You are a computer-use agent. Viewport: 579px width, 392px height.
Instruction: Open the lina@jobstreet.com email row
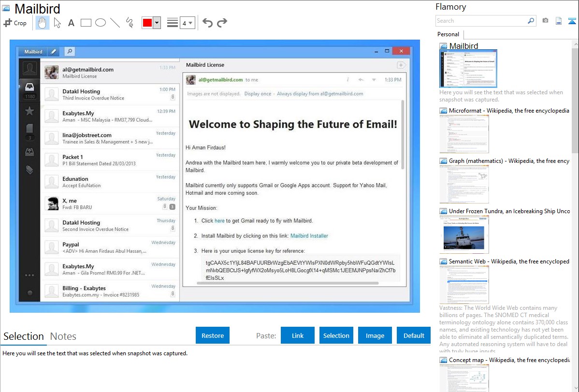point(110,138)
